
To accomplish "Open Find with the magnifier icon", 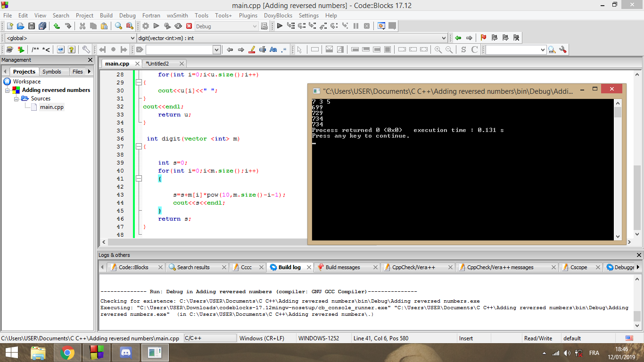I will 118,26.
